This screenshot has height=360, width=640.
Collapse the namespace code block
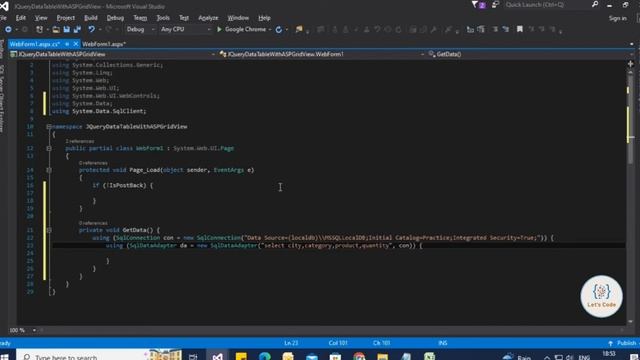pos(49,127)
